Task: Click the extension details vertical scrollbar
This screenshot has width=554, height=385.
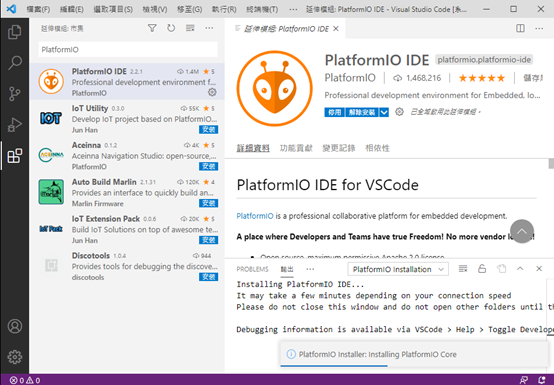Action: click(x=551, y=164)
